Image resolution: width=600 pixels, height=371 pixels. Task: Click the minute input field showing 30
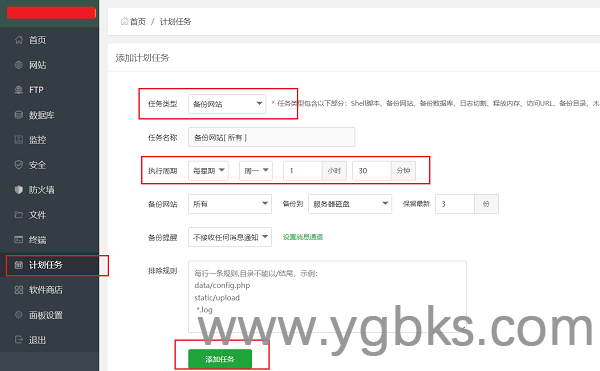(x=372, y=171)
